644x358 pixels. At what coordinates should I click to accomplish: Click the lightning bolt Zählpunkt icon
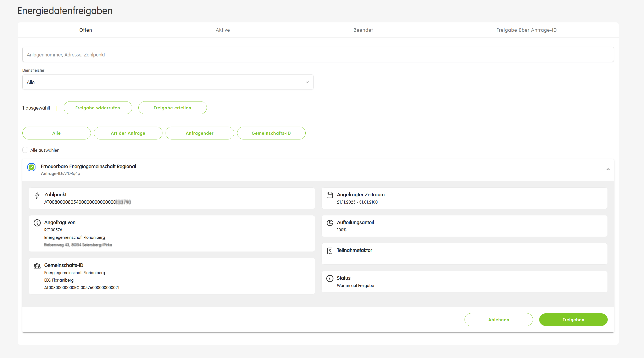pyautogui.click(x=37, y=195)
